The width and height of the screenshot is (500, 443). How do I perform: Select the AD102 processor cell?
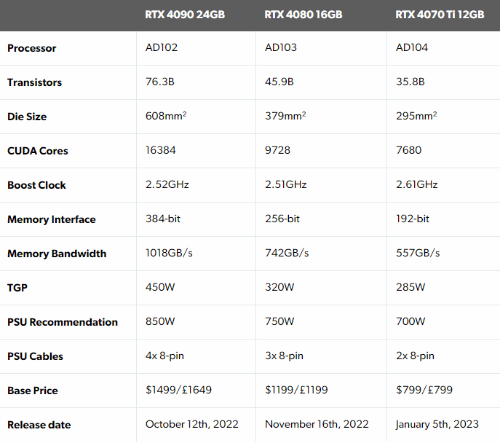(x=161, y=47)
